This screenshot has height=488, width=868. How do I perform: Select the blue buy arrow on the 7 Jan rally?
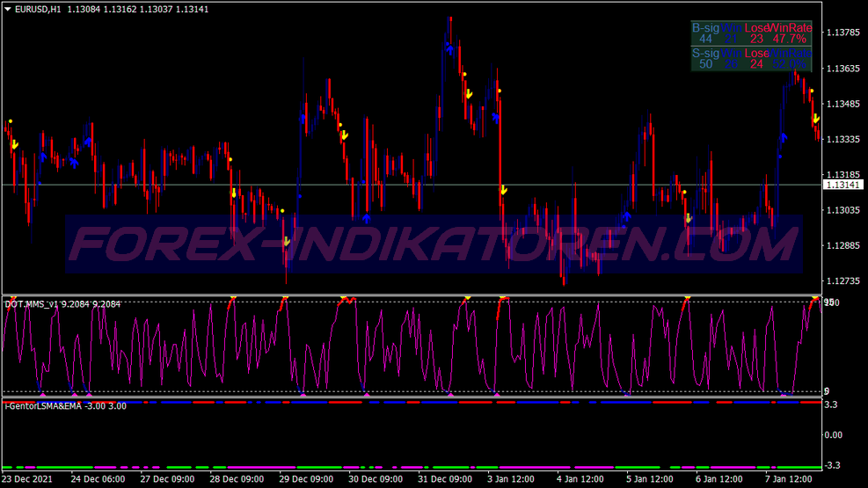(783, 137)
